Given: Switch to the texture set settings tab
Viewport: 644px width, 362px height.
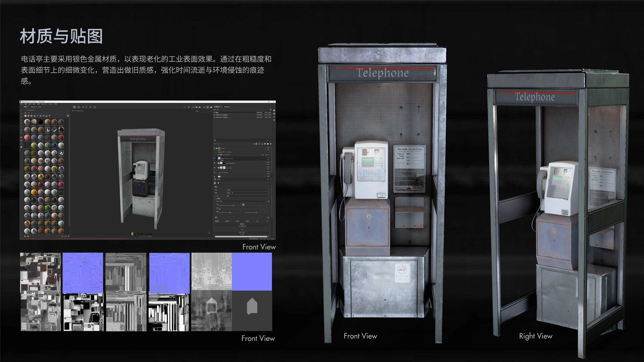Looking at the screenshot, I should tap(227, 107).
